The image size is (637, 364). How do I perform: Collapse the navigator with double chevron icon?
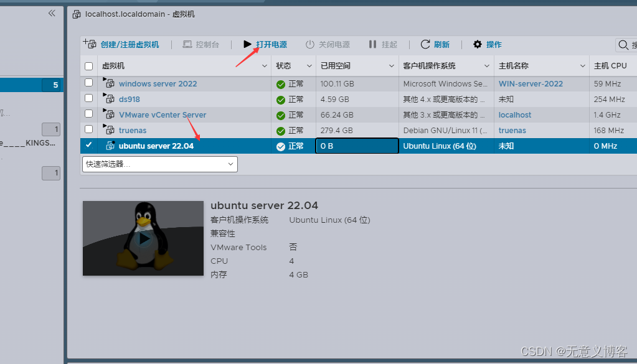[52, 14]
